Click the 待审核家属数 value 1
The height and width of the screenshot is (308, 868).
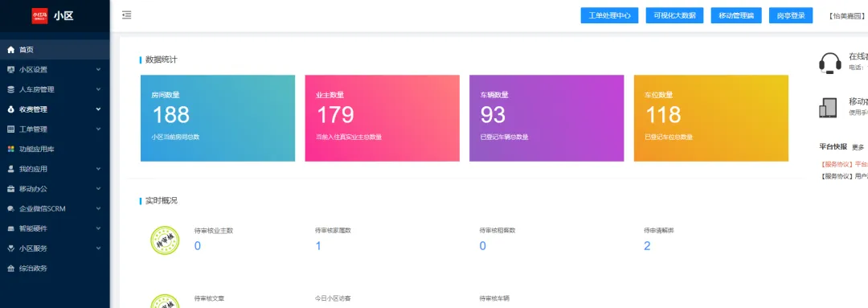[x=318, y=246]
